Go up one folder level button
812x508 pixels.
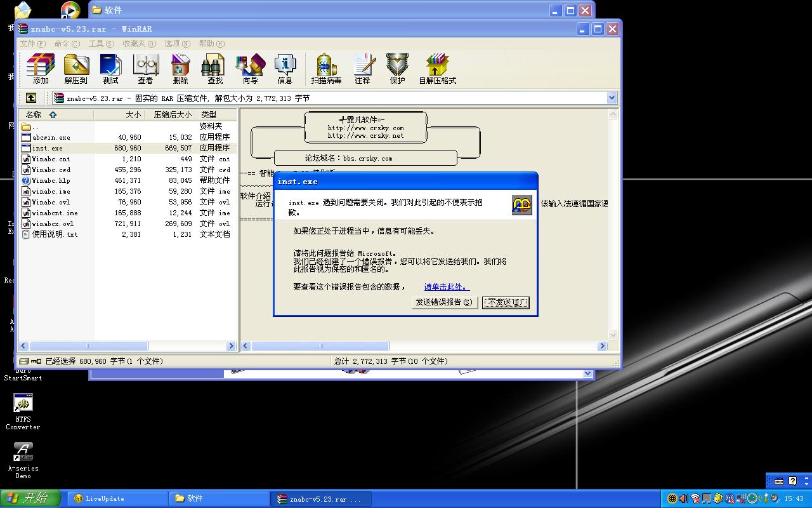[x=30, y=98]
